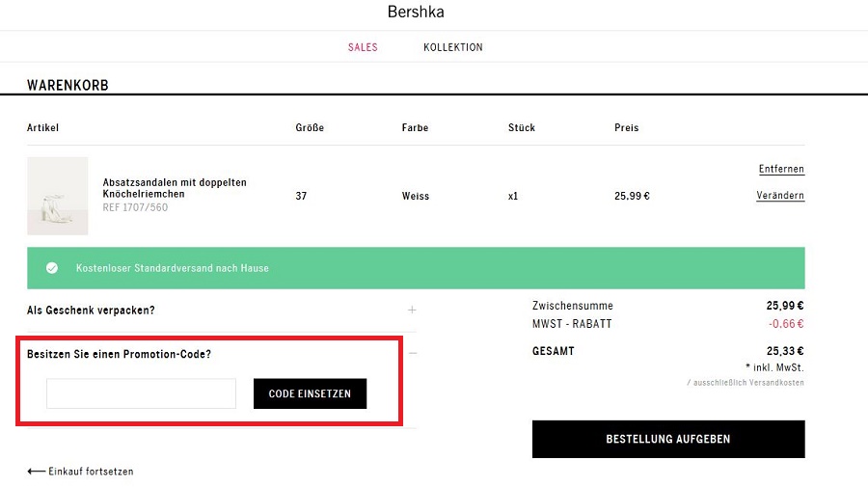Image resolution: width=868 pixels, height=487 pixels.
Task: Click the back arrow icon beside Einkauf fortsetzen
Action: point(36,472)
